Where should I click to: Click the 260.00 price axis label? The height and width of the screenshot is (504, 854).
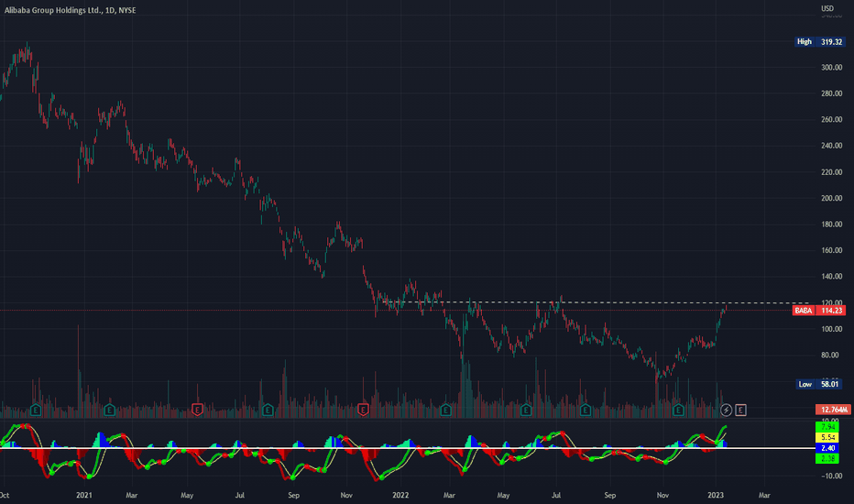(832, 119)
